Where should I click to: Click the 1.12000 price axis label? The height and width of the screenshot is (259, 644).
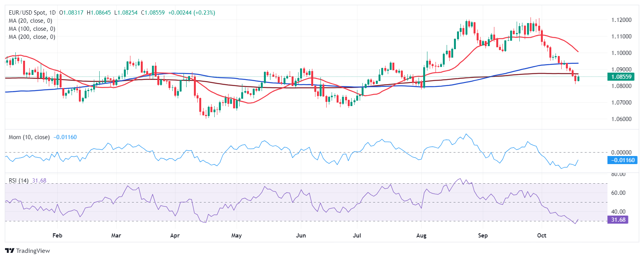[621, 20]
